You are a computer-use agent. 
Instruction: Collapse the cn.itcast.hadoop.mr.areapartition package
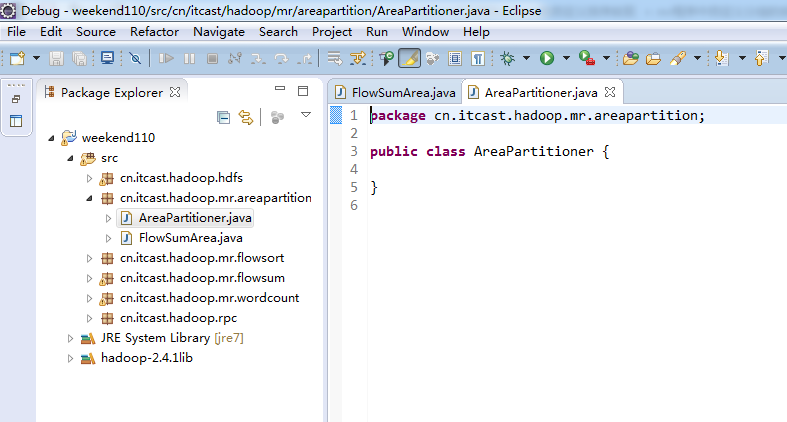tap(90, 198)
